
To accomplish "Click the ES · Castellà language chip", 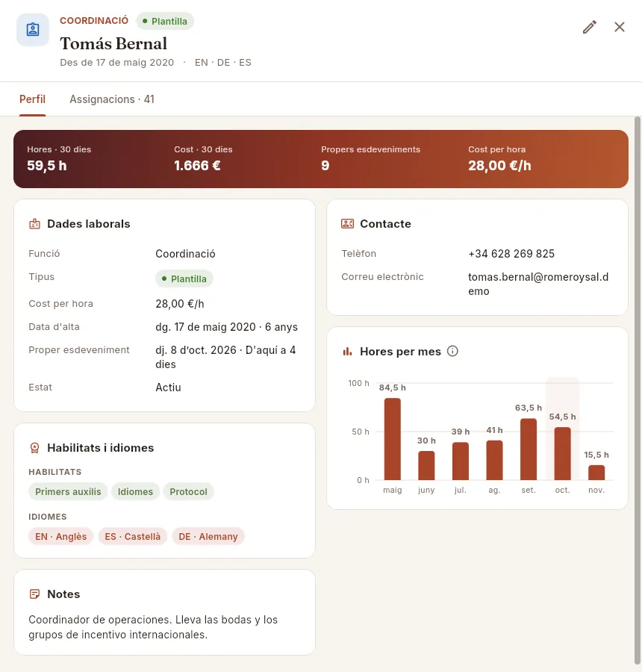I will tap(133, 537).
